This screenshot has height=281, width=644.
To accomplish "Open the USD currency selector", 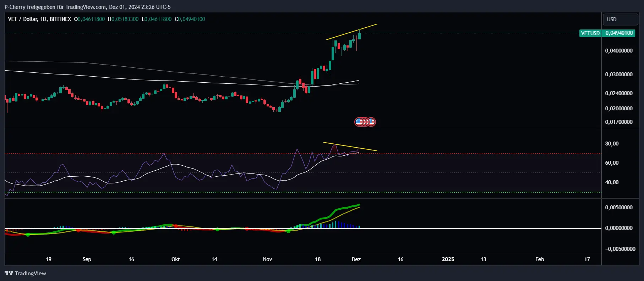I will pos(620,20).
